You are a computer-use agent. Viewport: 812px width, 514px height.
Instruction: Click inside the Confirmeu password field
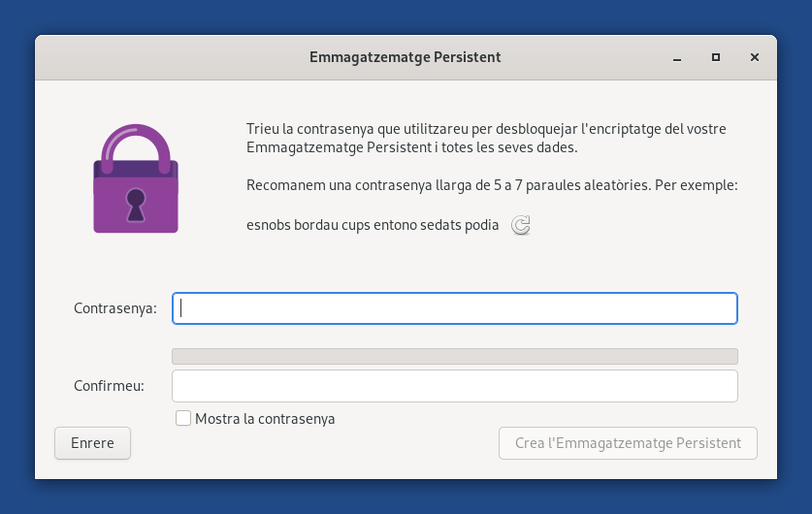(x=455, y=386)
